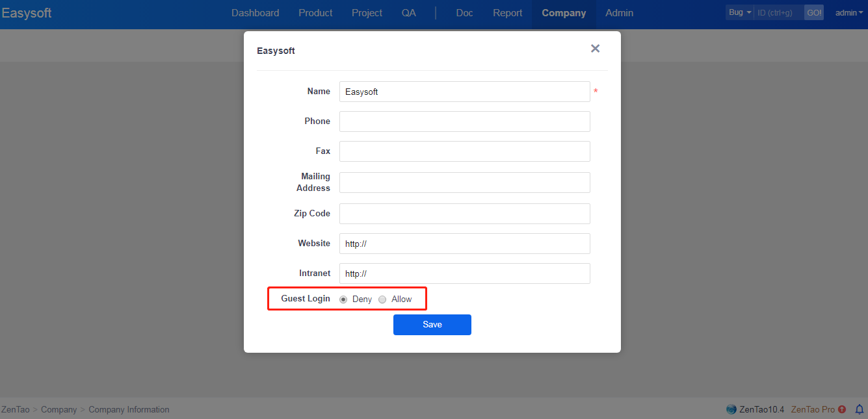Select the Allow guest login option
The height and width of the screenshot is (419, 868).
coord(382,299)
